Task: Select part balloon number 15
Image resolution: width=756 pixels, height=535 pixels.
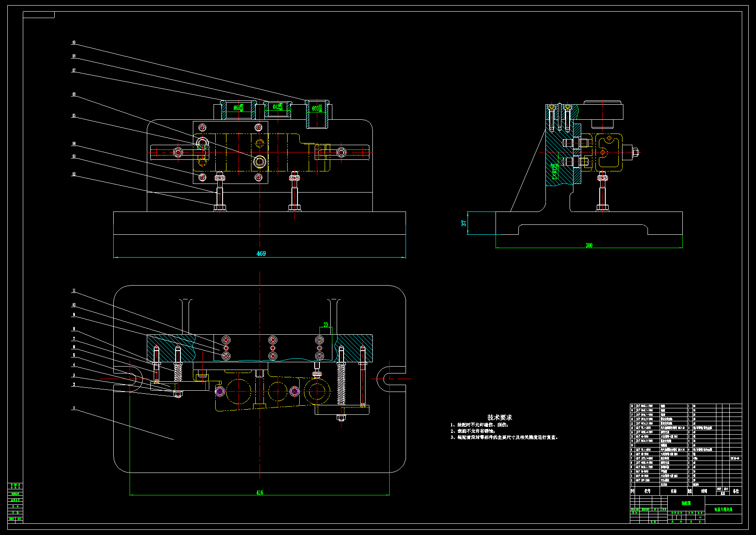Action: click(74, 116)
